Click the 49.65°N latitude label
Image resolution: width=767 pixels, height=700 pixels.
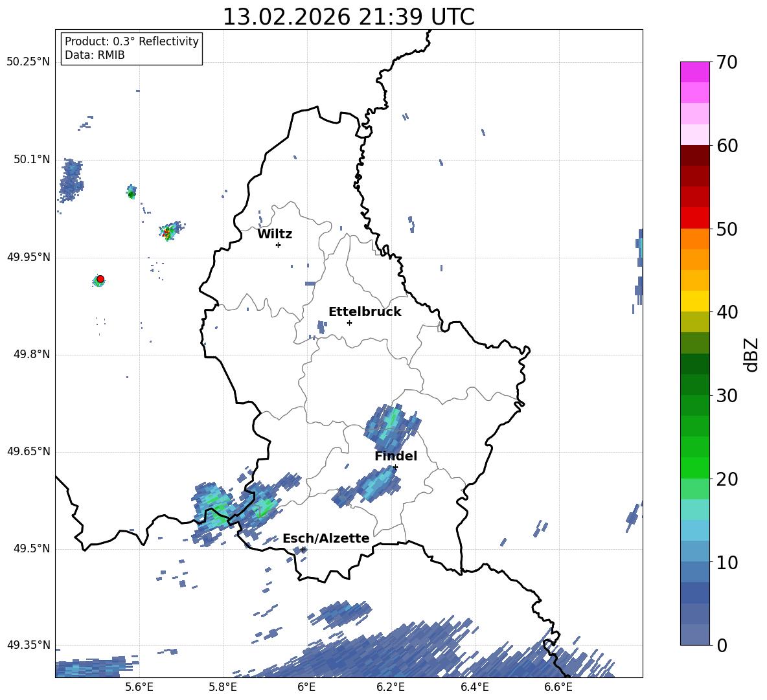click(29, 451)
